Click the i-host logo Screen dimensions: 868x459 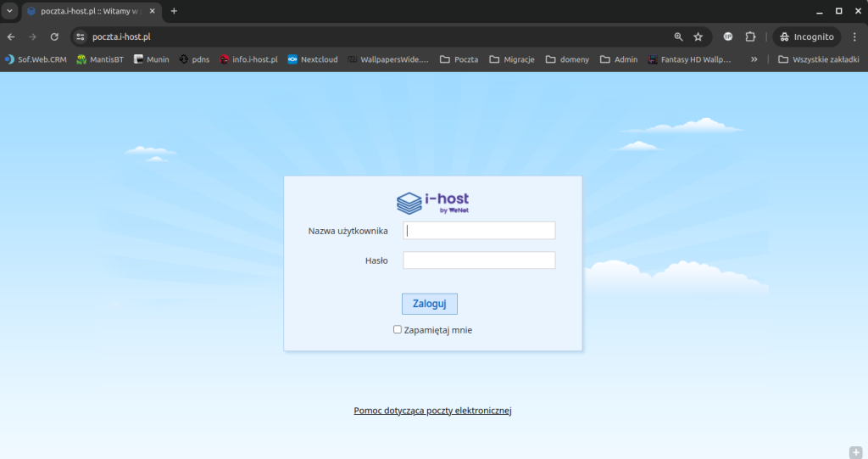click(x=432, y=203)
